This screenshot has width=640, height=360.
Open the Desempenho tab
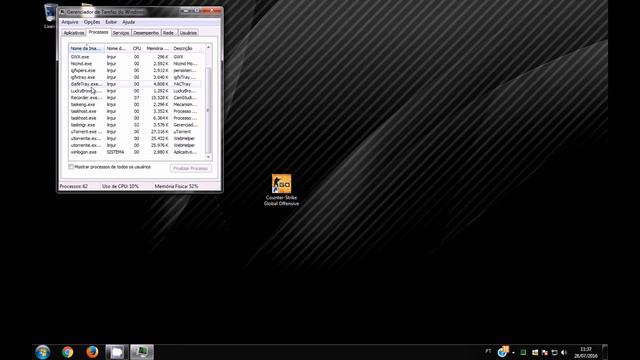(146, 33)
